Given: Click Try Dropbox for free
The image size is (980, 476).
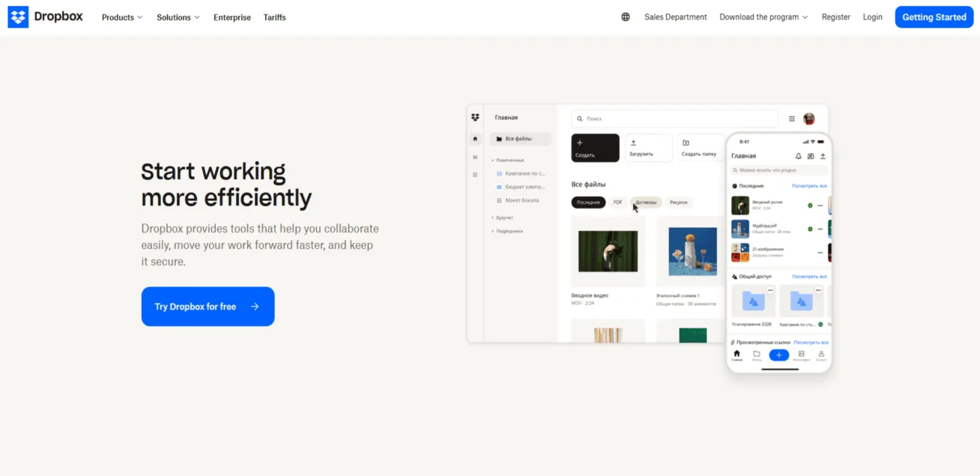Looking at the screenshot, I should tap(208, 307).
